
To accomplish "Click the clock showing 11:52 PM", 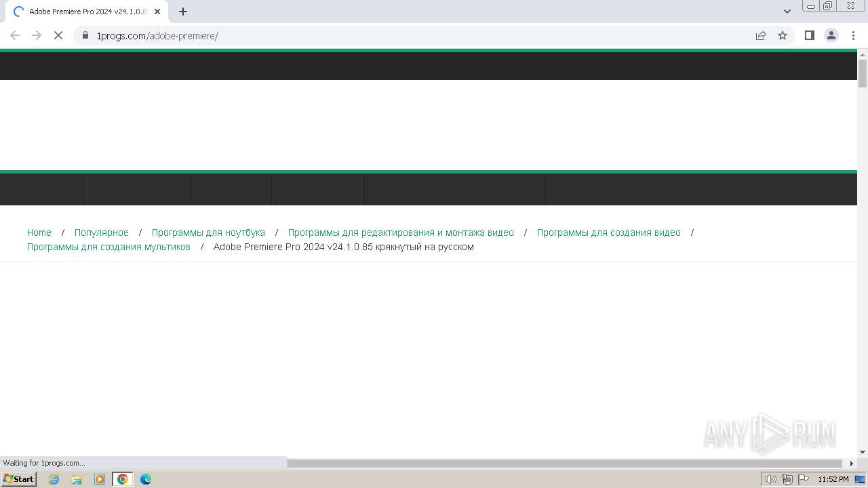I will (833, 479).
